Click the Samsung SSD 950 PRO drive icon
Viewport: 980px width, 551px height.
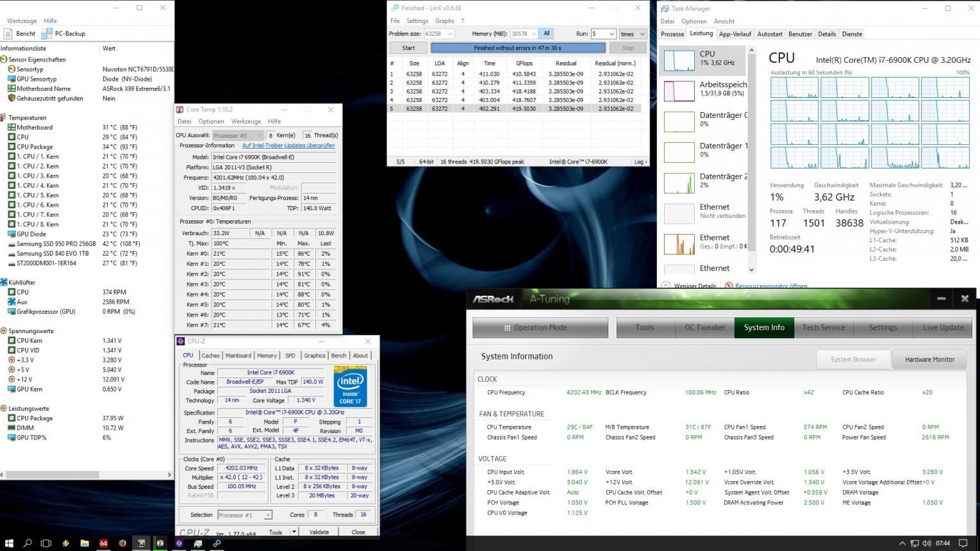[x=12, y=243]
